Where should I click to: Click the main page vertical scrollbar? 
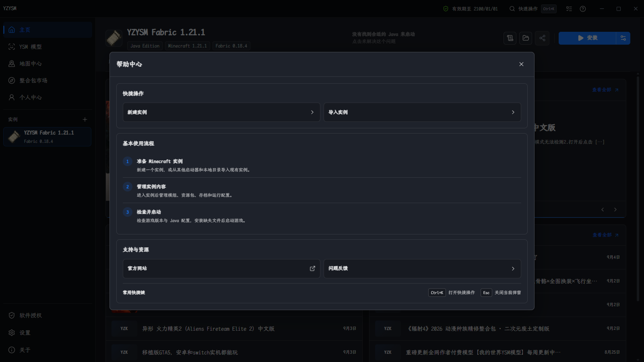[x=638, y=188]
